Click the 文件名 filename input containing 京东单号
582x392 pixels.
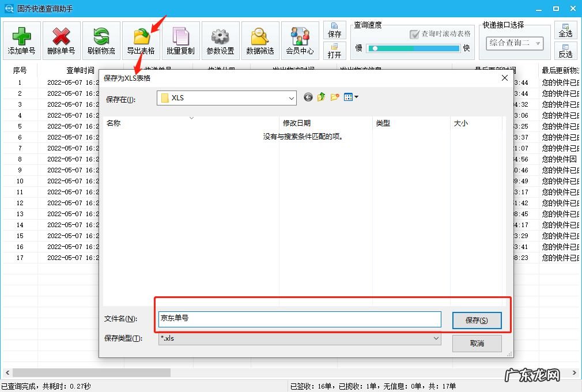298,319
